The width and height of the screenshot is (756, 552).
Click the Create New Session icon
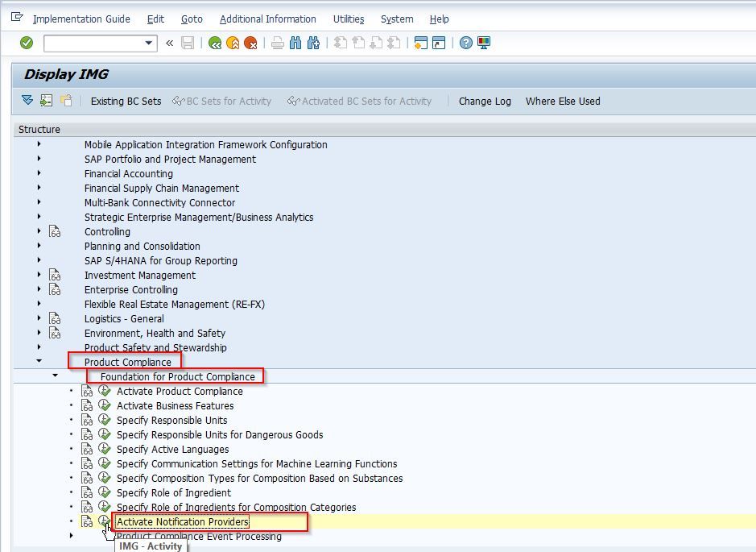coord(421,44)
